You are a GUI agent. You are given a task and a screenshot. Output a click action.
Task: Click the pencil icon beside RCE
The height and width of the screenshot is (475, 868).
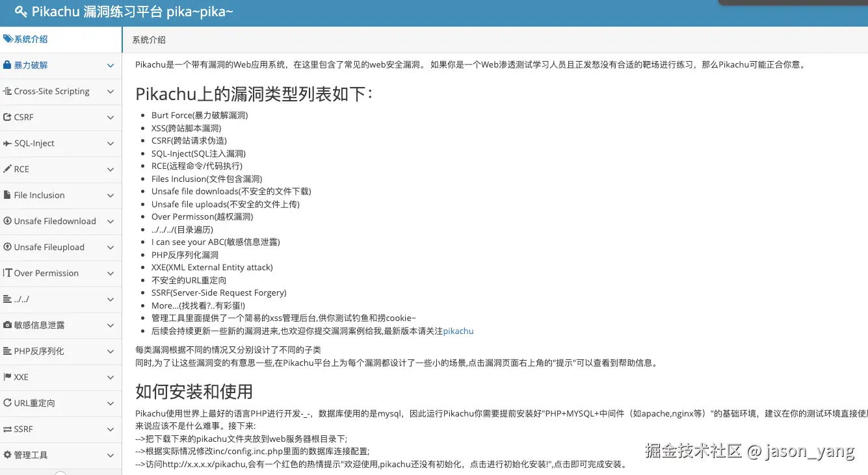coord(7,169)
